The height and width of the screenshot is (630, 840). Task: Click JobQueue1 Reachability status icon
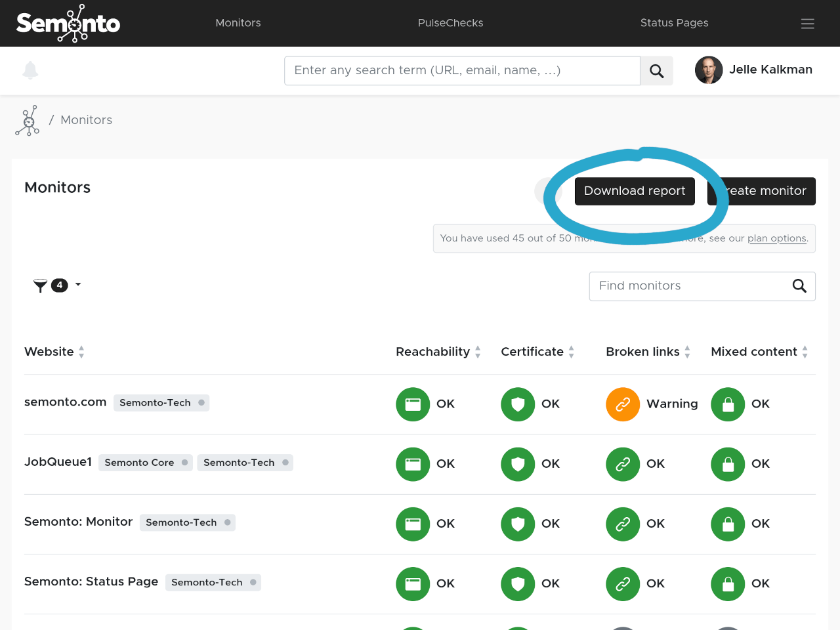pyautogui.click(x=413, y=464)
